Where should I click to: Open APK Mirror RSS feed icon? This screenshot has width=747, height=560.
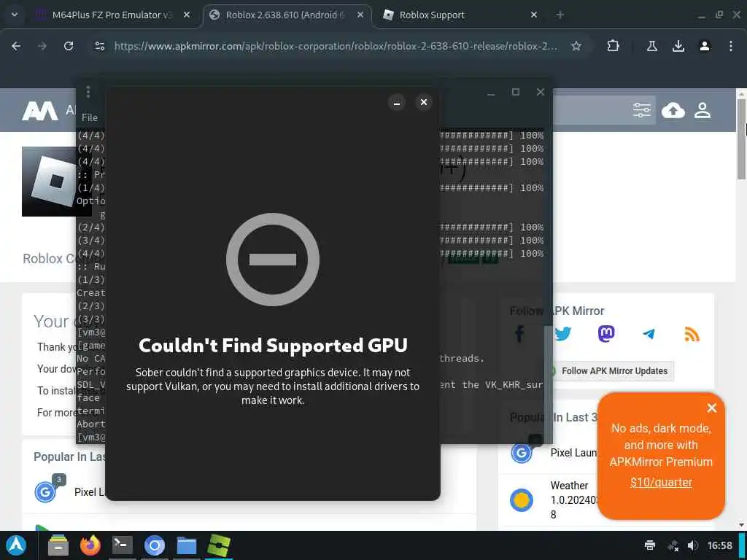pos(692,334)
